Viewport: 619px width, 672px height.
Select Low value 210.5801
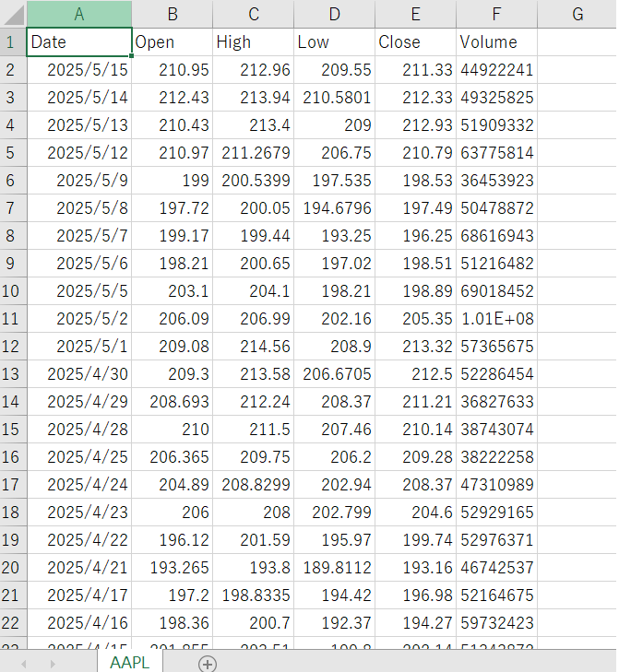click(x=334, y=98)
